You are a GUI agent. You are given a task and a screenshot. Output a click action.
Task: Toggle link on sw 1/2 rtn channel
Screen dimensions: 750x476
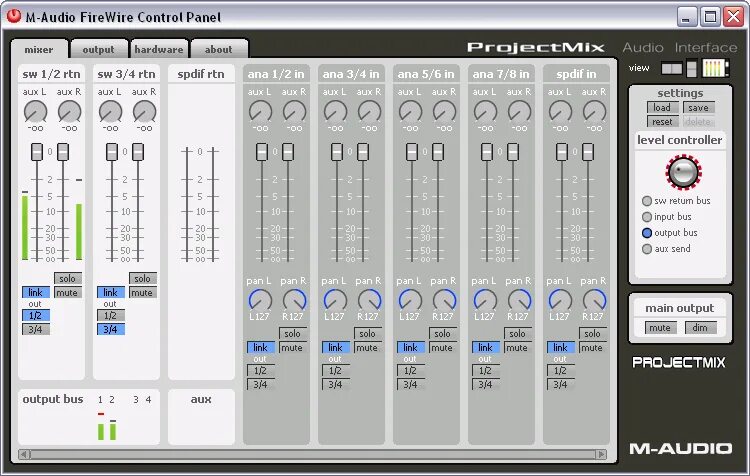pos(36,292)
